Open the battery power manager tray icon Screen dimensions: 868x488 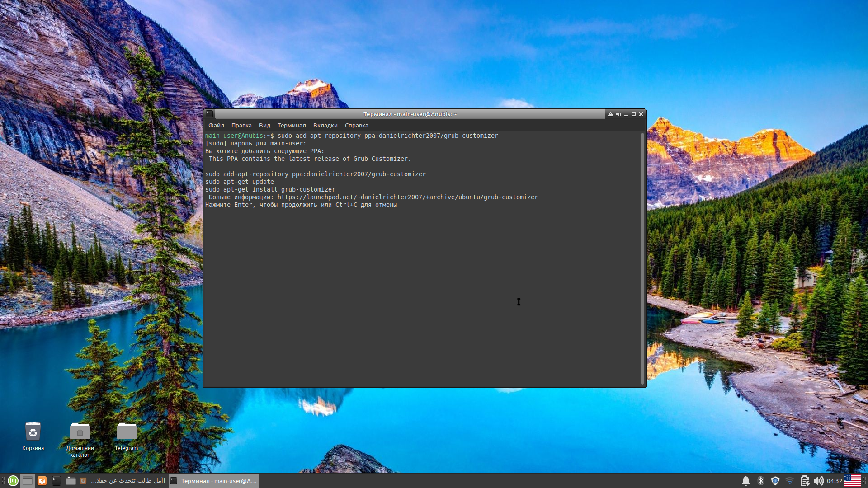806,481
